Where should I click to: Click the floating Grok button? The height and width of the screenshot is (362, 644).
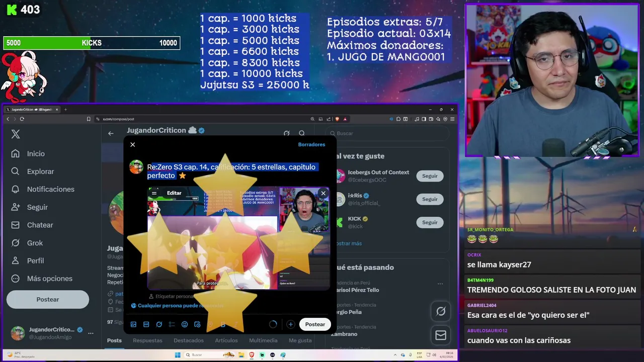coord(441,311)
